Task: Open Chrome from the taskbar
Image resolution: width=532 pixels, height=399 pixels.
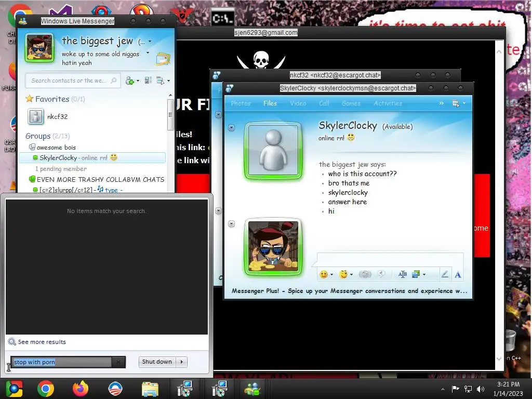Action: [x=46, y=389]
